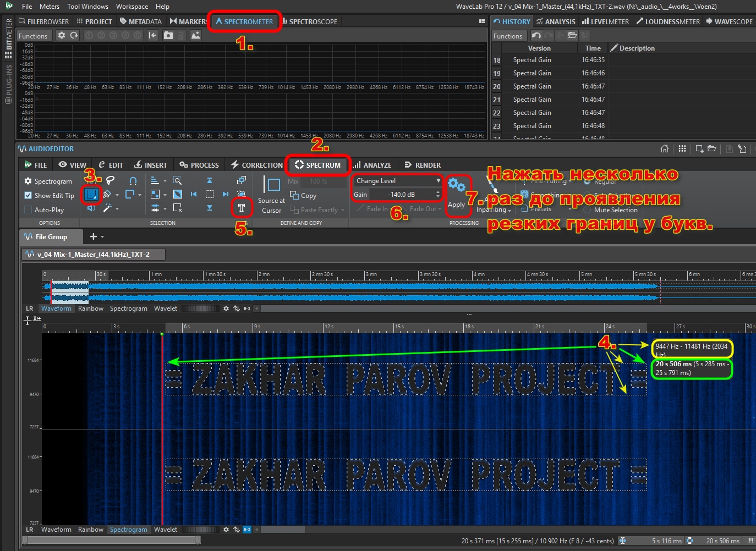Click the Apply processing button
The height and width of the screenshot is (551, 756).
point(457,194)
